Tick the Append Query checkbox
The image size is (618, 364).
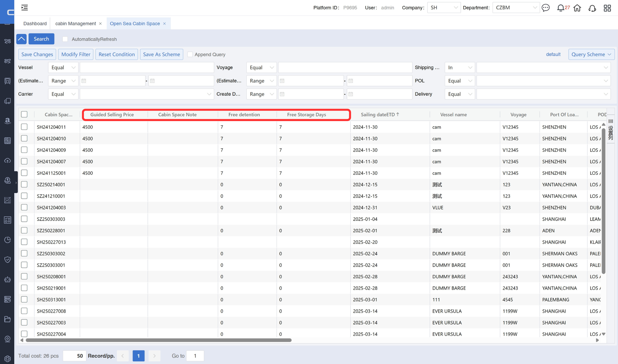point(190,54)
